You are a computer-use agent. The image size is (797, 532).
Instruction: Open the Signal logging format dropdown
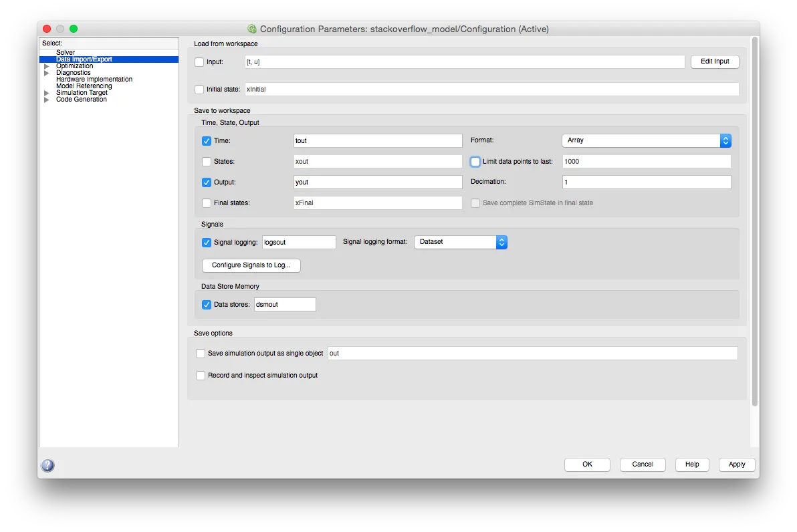pyautogui.click(x=461, y=243)
